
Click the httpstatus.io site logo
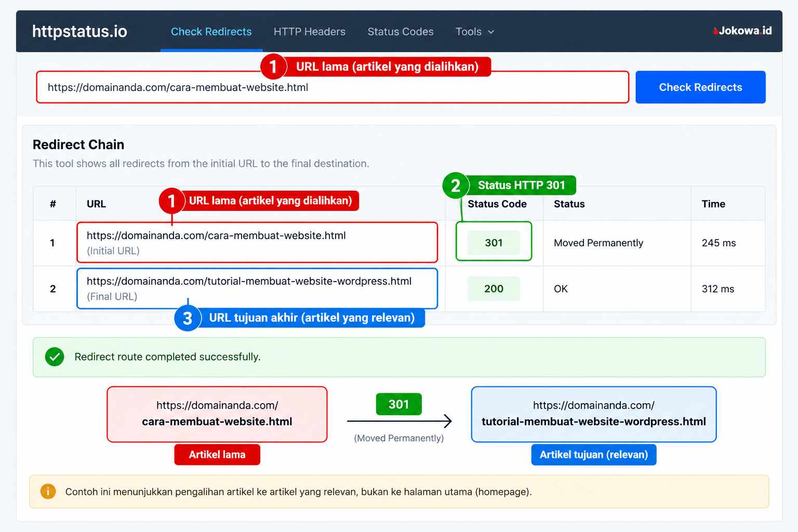point(79,31)
